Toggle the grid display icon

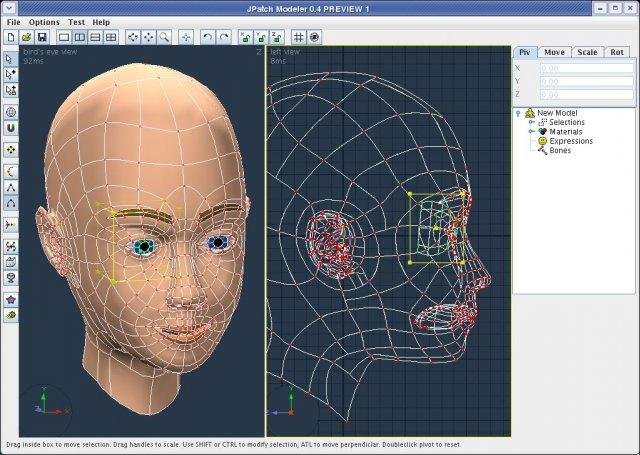point(299,37)
